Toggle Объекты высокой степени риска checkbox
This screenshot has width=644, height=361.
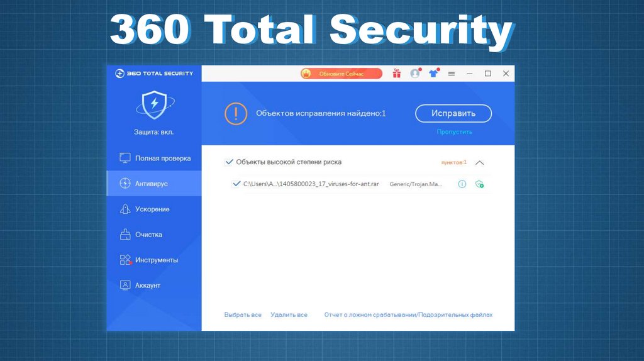click(x=229, y=162)
